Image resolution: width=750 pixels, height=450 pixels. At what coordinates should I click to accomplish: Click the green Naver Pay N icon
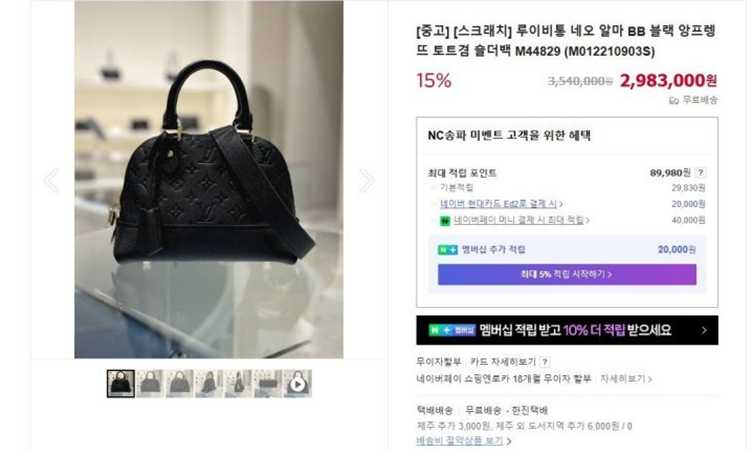pos(445,221)
